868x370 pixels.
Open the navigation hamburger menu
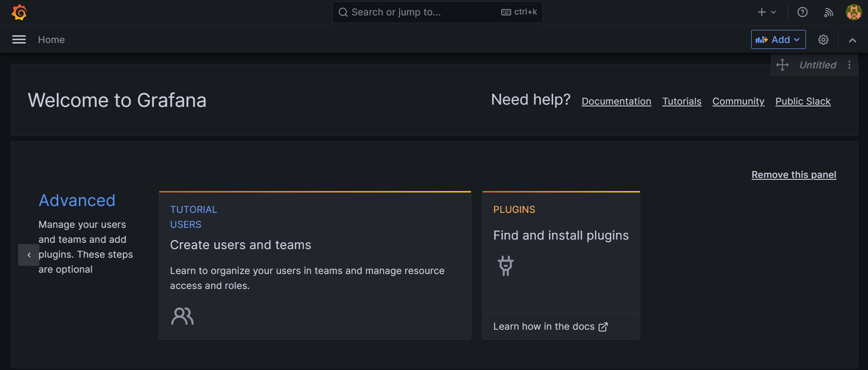tap(19, 39)
